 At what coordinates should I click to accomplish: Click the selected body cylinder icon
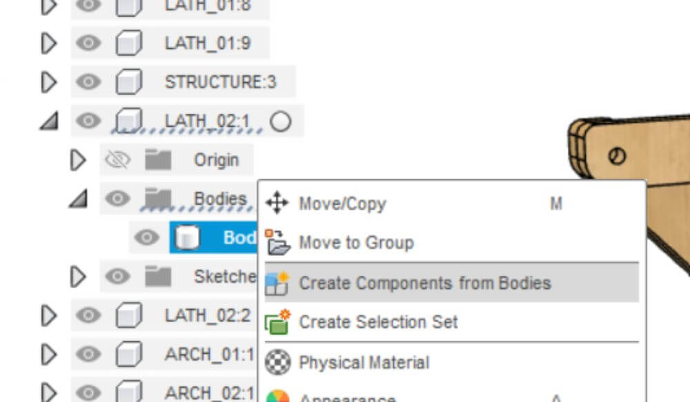[x=187, y=238]
